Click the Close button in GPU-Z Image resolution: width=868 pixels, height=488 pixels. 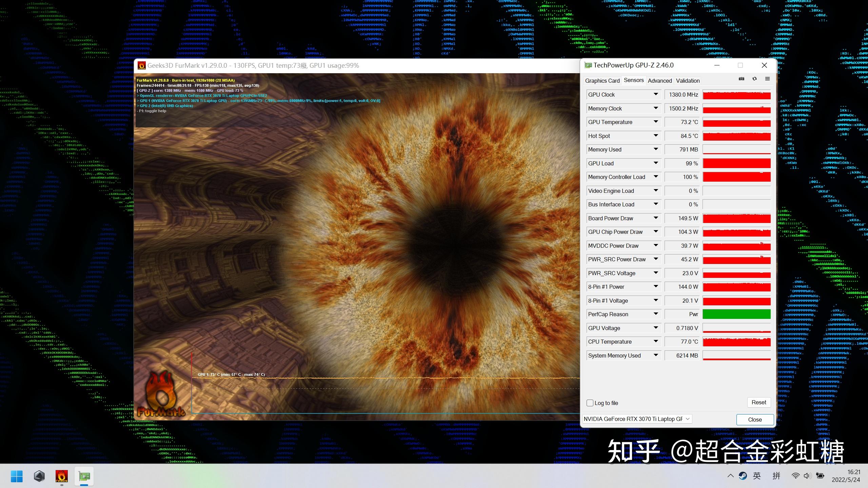click(755, 419)
